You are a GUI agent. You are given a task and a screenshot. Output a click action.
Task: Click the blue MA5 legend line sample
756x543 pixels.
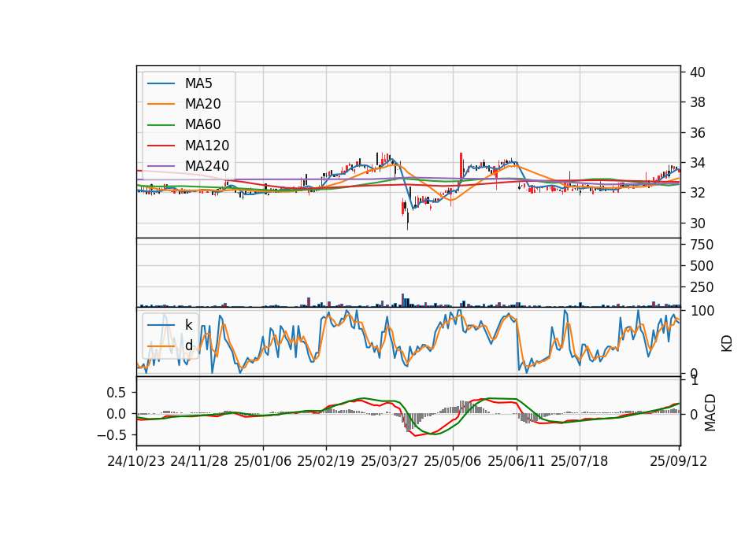tap(161, 83)
